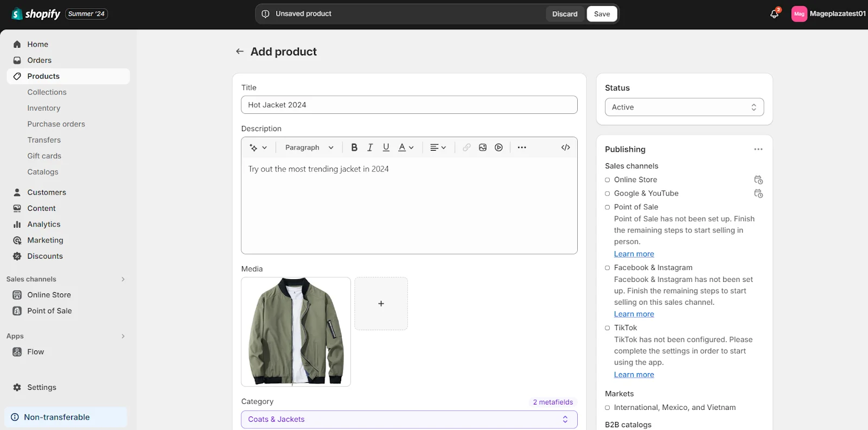Click the Flow app icon
The height and width of the screenshot is (430, 868).
pyautogui.click(x=17, y=352)
